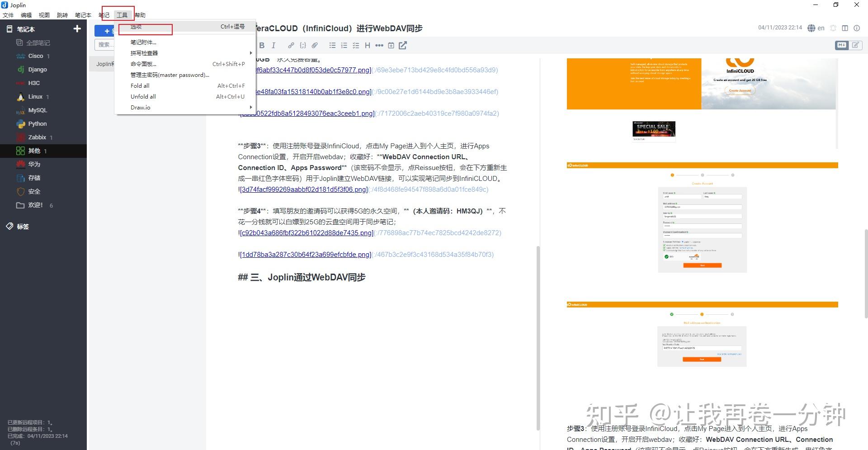Toggle bold formatting in the toolbar
868x450 pixels.
click(262, 45)
